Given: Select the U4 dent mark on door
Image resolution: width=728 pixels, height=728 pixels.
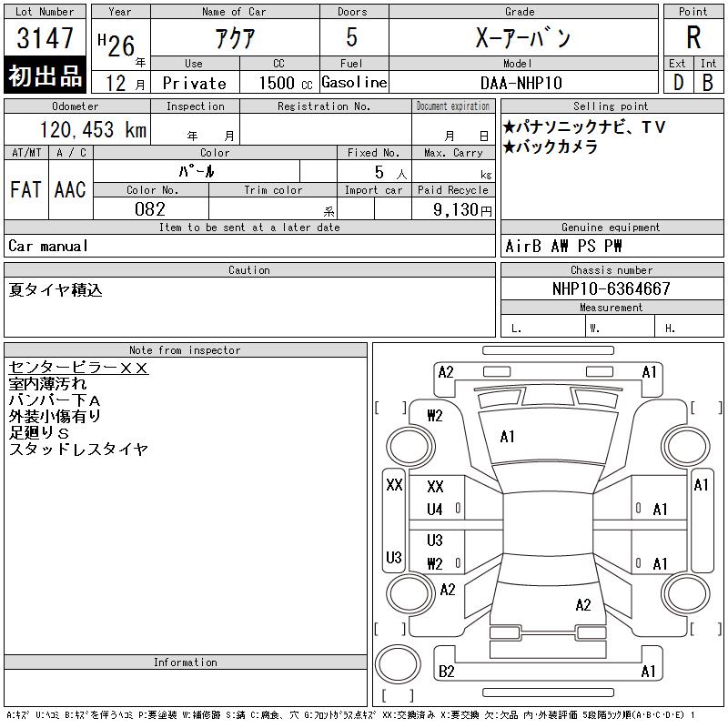Looking at the screenshot, I should point(435,510).
